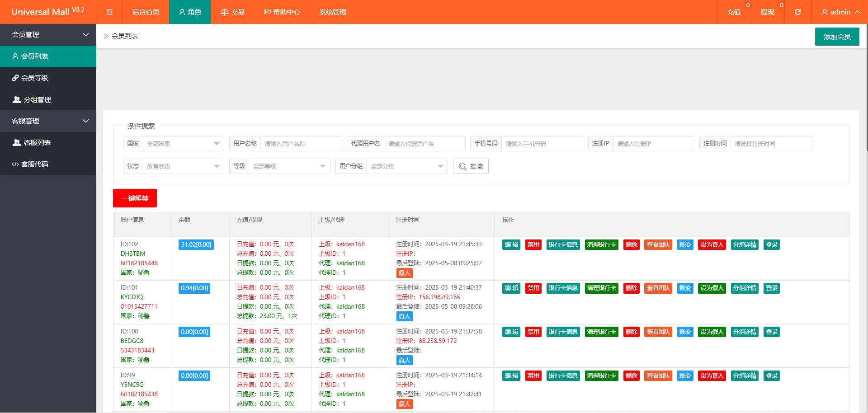Click the 搜索 magnifier search button
The image size is (868, 413).
[x=471, y=166]
